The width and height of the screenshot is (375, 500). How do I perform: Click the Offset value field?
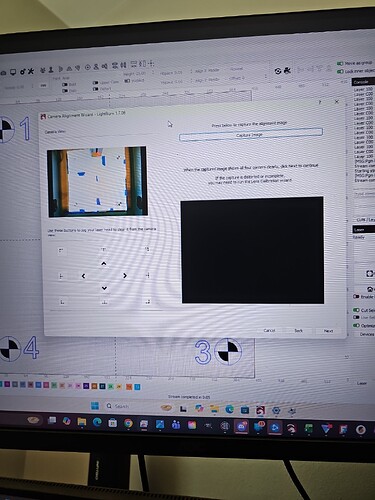247,78
